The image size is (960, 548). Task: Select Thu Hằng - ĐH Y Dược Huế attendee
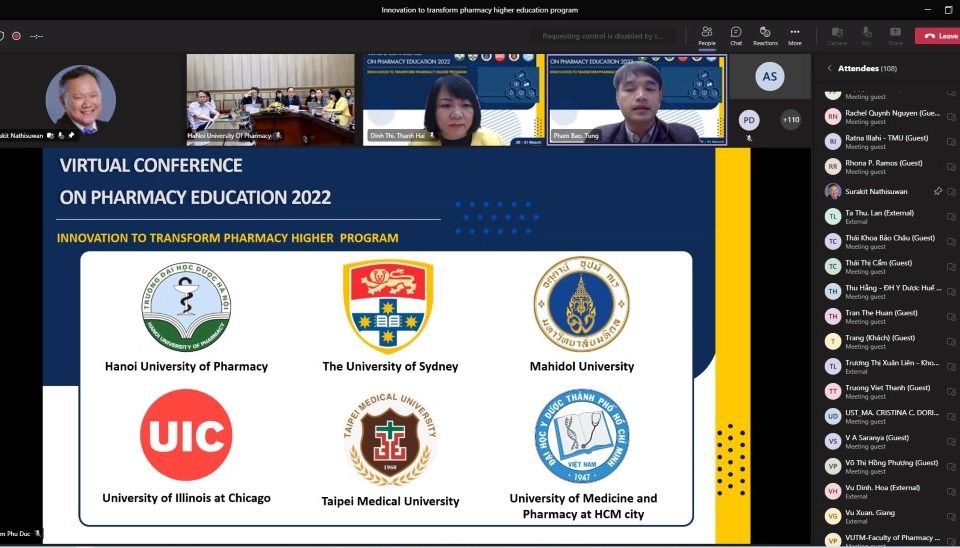point(886,291)
